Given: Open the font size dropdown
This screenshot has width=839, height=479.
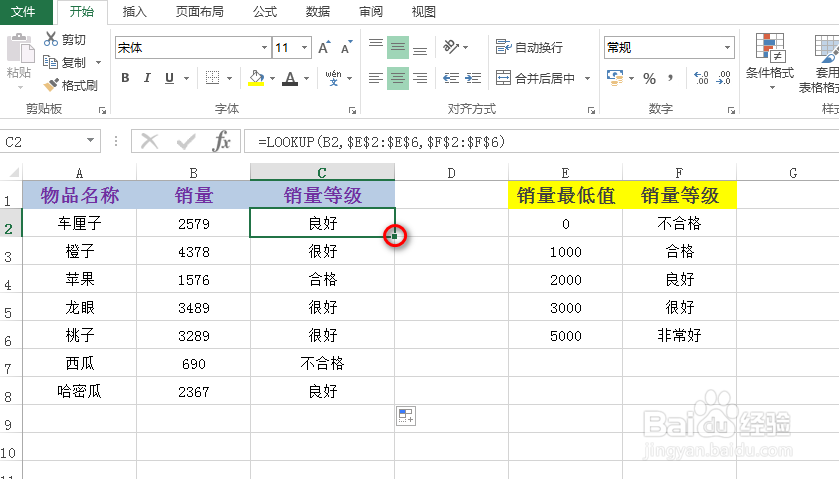Looking at the screenshot, I should click(304, 48).
